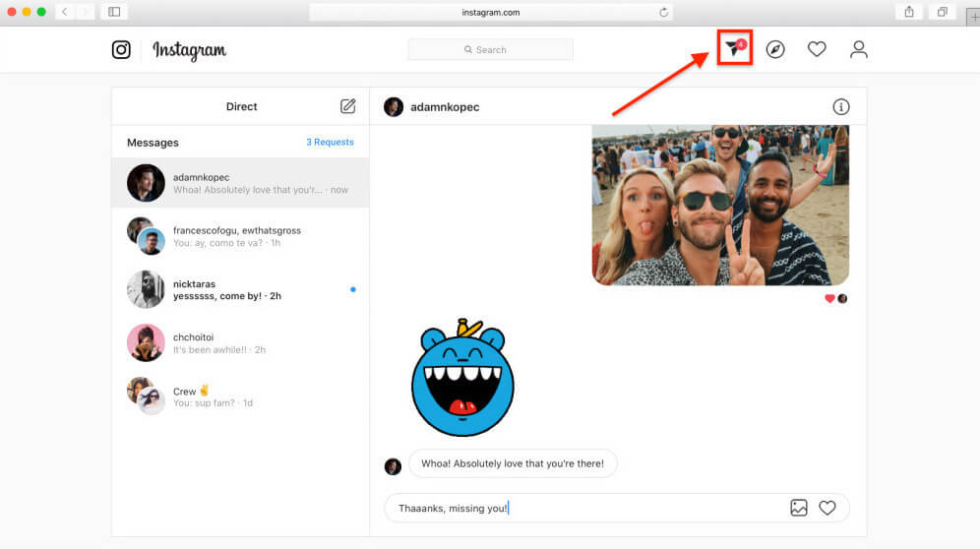Click the heart reaction under photo
The image size is (980, 549).
click(829, 298)
